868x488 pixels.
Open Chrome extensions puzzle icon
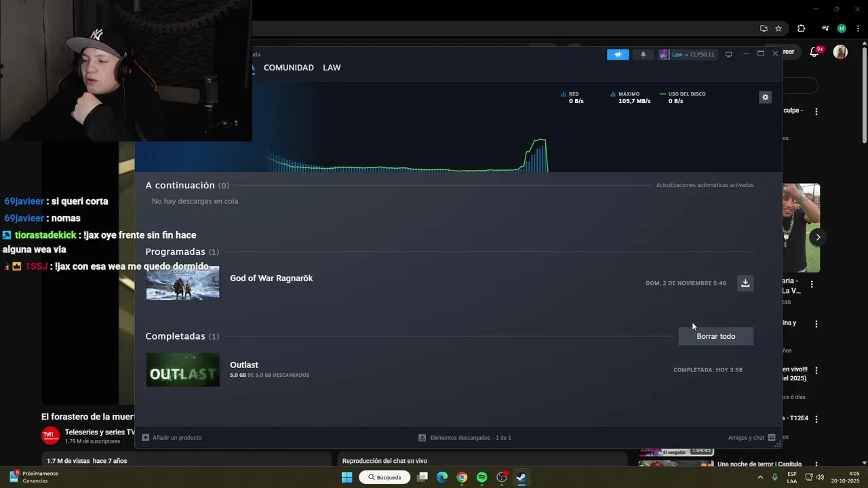(x=801, y=28)
